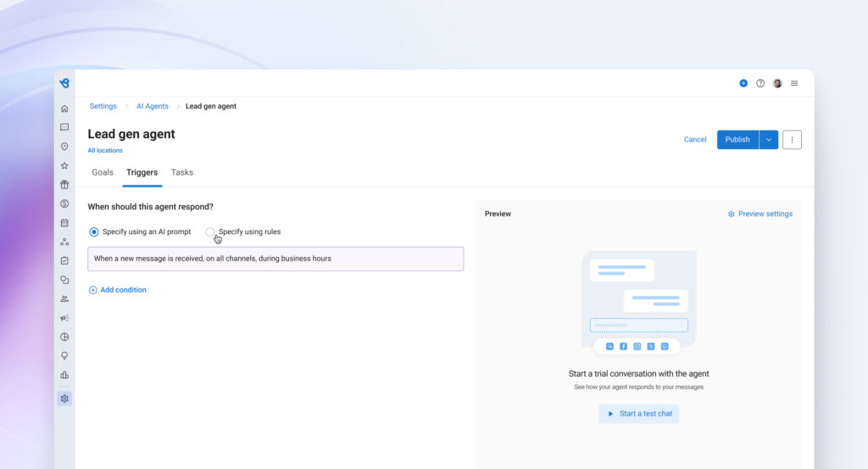This screenshot has width=868, height=469.
Task: Click the gear icon beside Preview settings
Action: point(732,214)
